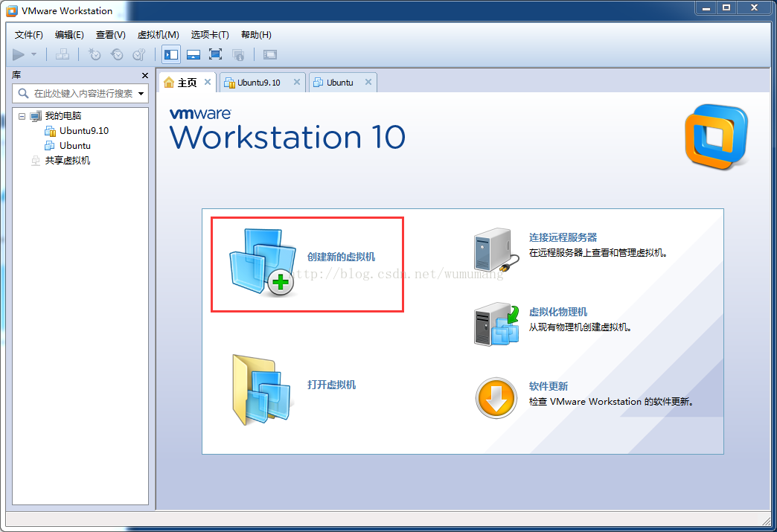Close the Ubuntu9.10 tab

[x=297, y=82]
